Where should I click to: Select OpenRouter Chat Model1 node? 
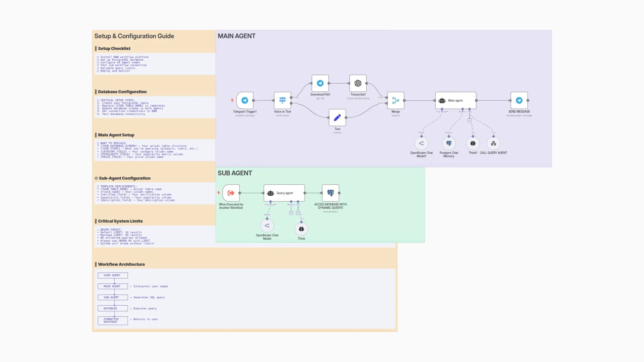click(x=421, y=143)
